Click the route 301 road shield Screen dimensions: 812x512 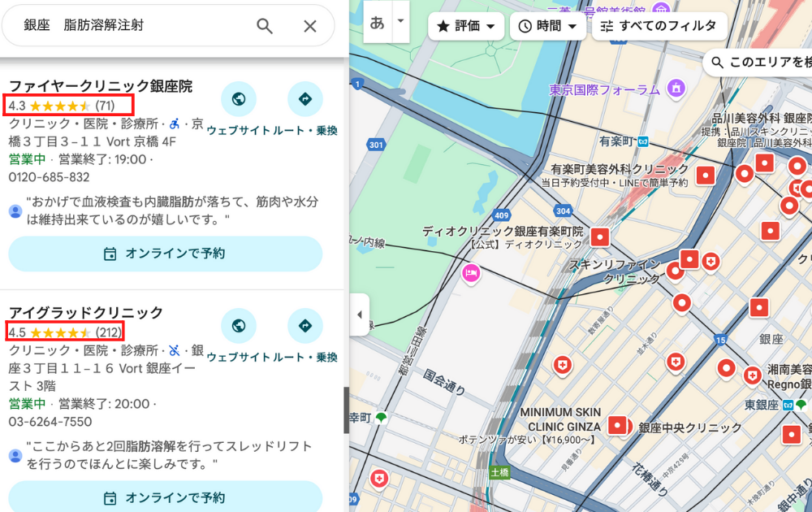click(377, 145)
